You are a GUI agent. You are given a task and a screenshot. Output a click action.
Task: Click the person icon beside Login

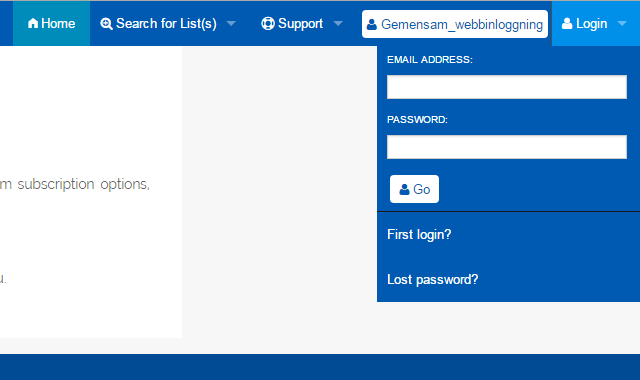(x=567, y=24)
